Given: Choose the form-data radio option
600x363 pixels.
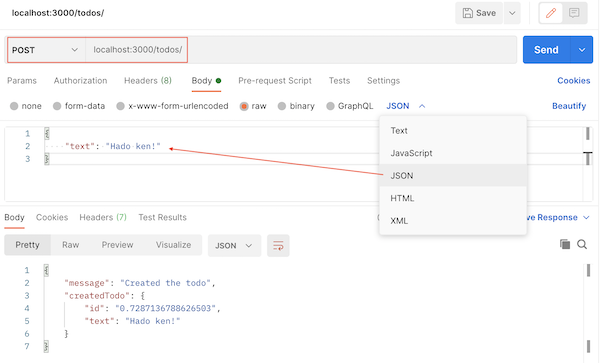Looking at the screenshot, I should pyautogui.click(x=57, y=106).
